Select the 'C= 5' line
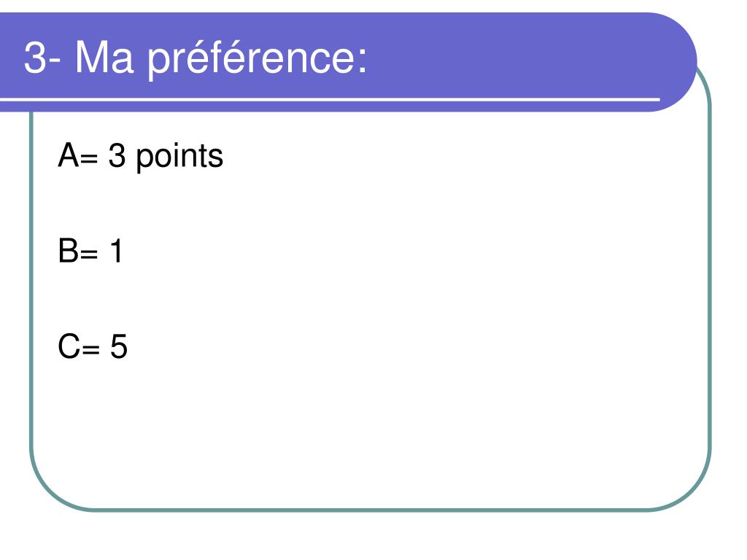The image size is (747, 560). 93,346
